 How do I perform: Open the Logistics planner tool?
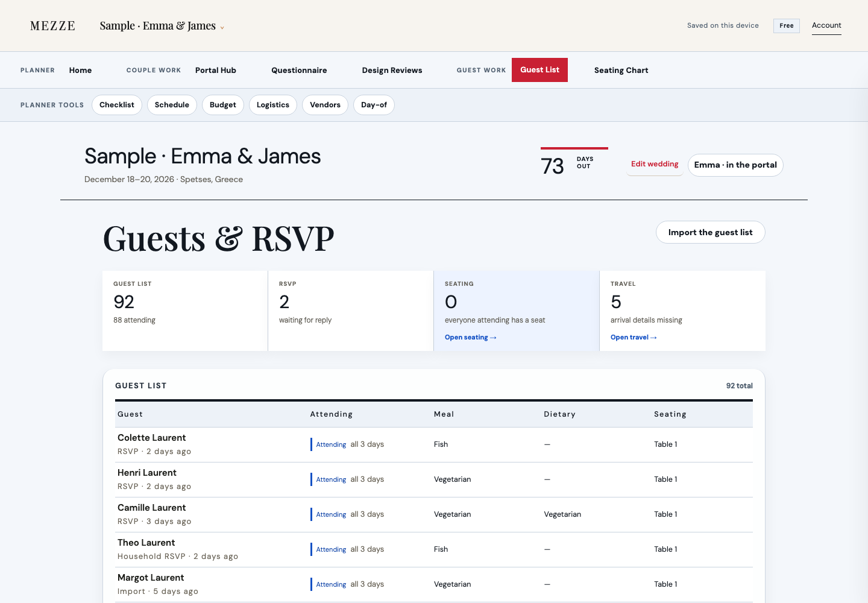pos(273,105)
